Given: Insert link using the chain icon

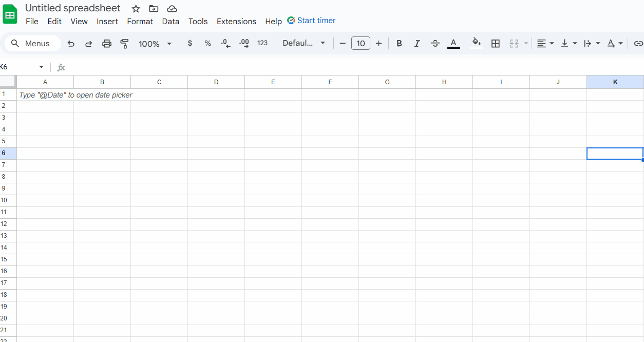Looking at the screenshot, I should click(638, 44).
